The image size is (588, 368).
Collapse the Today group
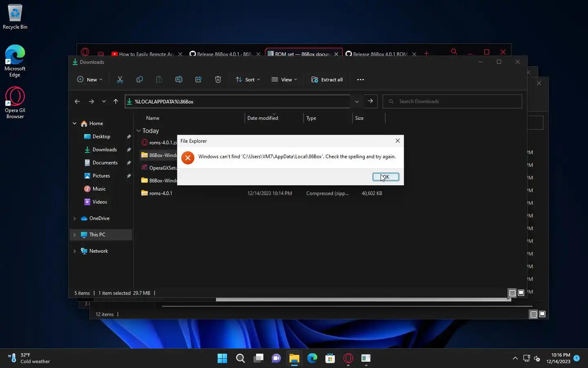(139, 131)
